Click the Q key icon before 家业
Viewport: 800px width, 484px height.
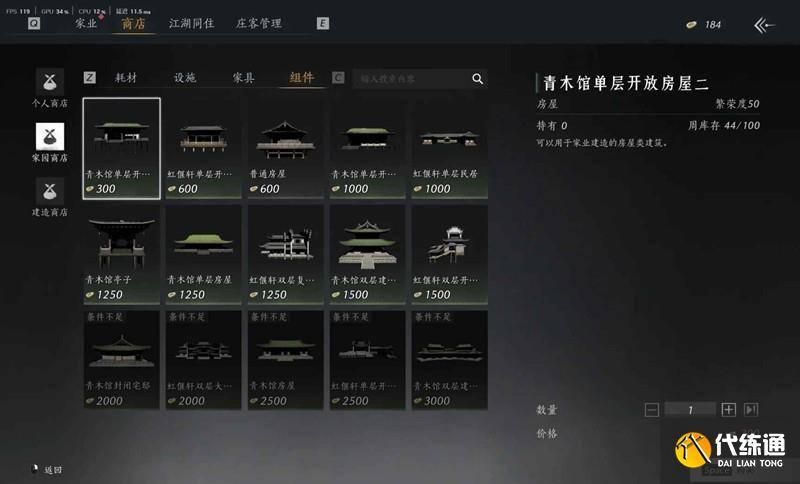pyautogui.click(x=34, y=23)
